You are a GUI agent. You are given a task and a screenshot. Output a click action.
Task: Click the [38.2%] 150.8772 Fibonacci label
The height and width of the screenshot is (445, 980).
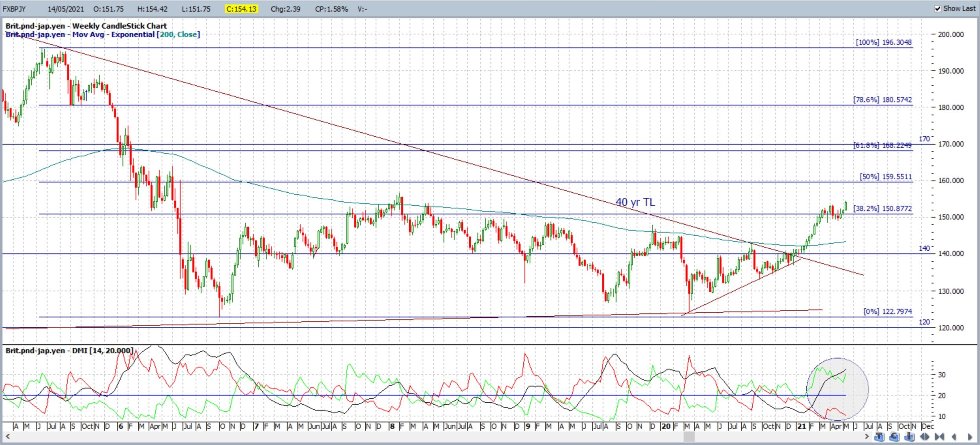[882, 209]
